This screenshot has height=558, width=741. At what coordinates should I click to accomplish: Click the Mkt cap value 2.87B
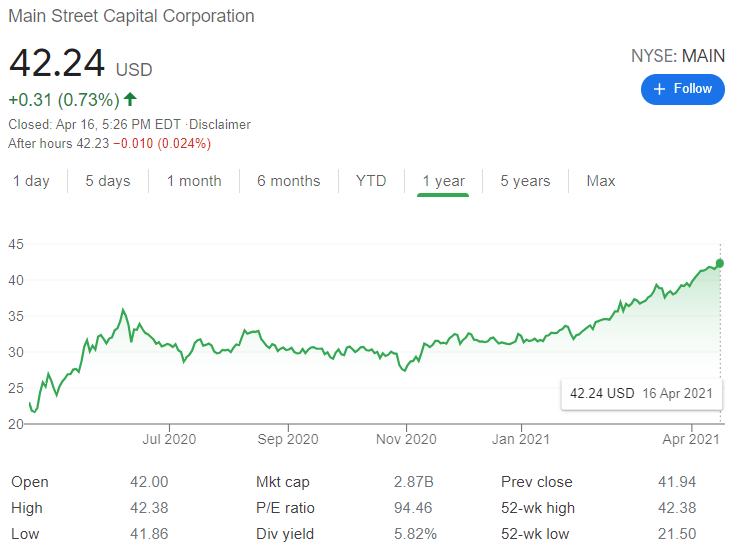pyautogui.click(x=414, y=482)
